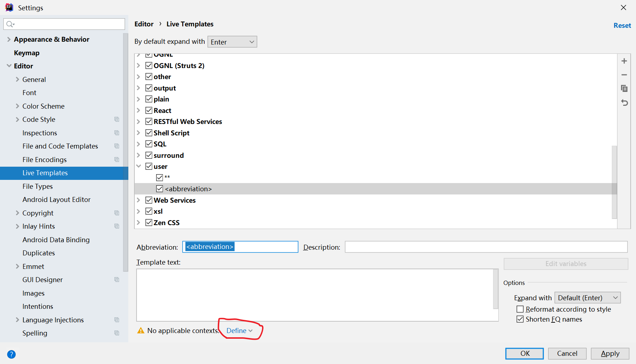Screen dimensions: 636x364
Task: Open the Help question mark icon
Action: [x=11, y=354]
